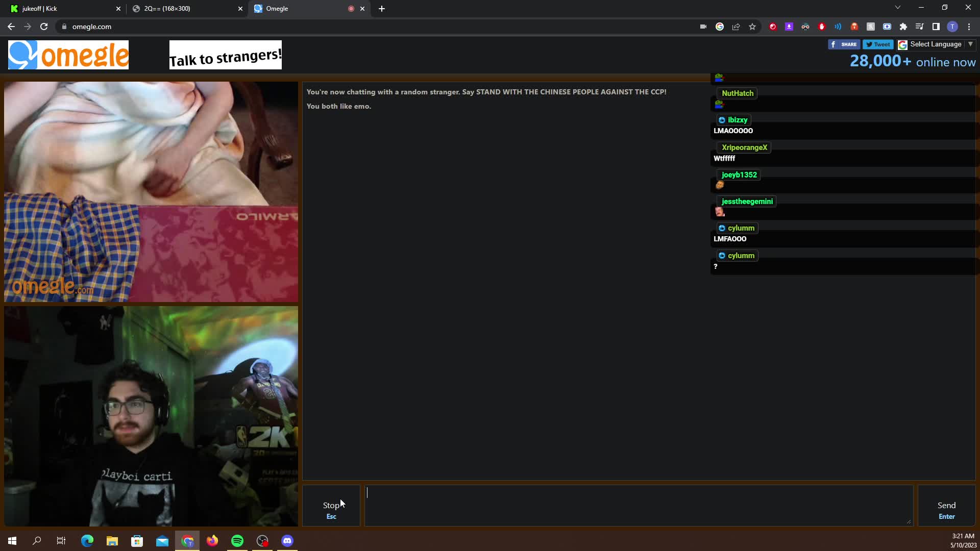Click the stranger's video feed
980x551 pixels.
(151, 192)
